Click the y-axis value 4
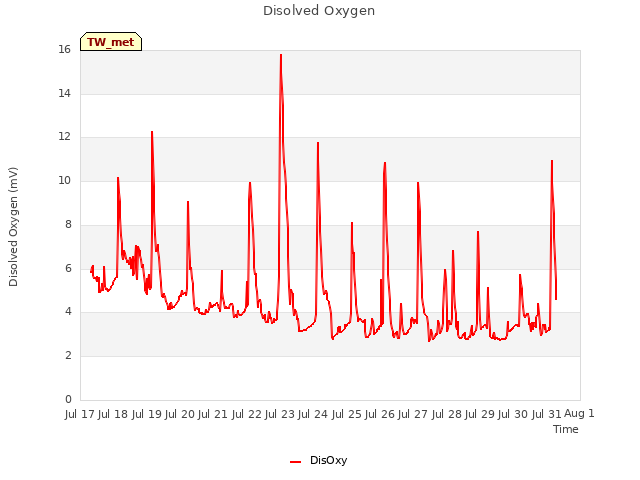 [x=68, y=312]
